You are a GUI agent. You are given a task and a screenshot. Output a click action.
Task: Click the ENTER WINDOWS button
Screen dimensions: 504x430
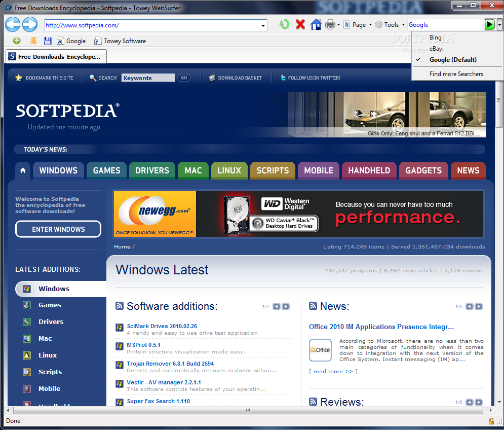click(x=58, y=229)
